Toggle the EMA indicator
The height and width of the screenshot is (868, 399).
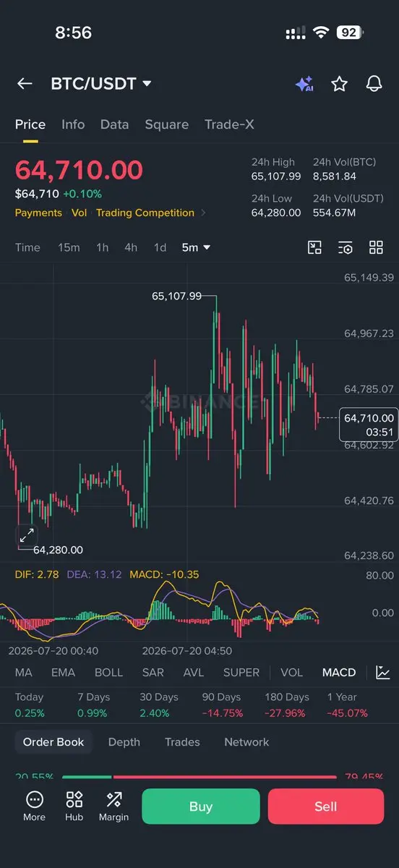tap(64, 673)
